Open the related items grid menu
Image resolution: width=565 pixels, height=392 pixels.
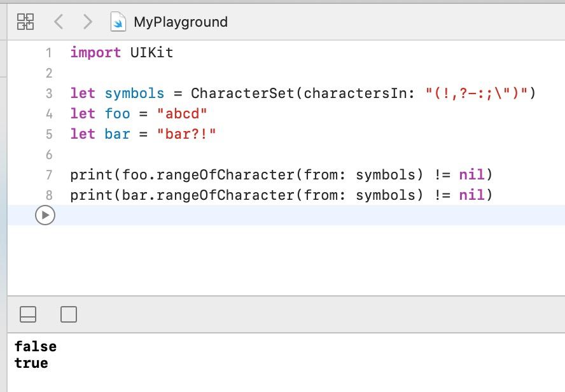(x=25, y=22)
